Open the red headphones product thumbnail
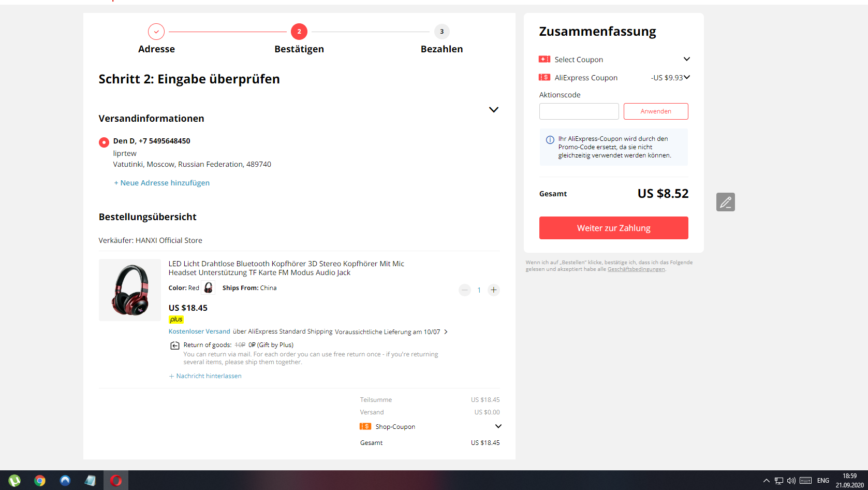The height and width of the screenshot is (490, 868). 130,290
